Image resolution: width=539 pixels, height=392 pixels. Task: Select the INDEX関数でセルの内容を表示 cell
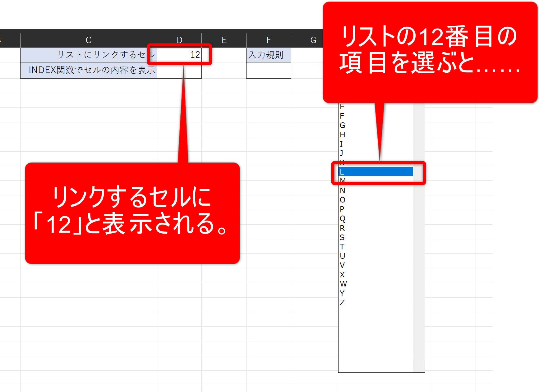click(89, 70)
